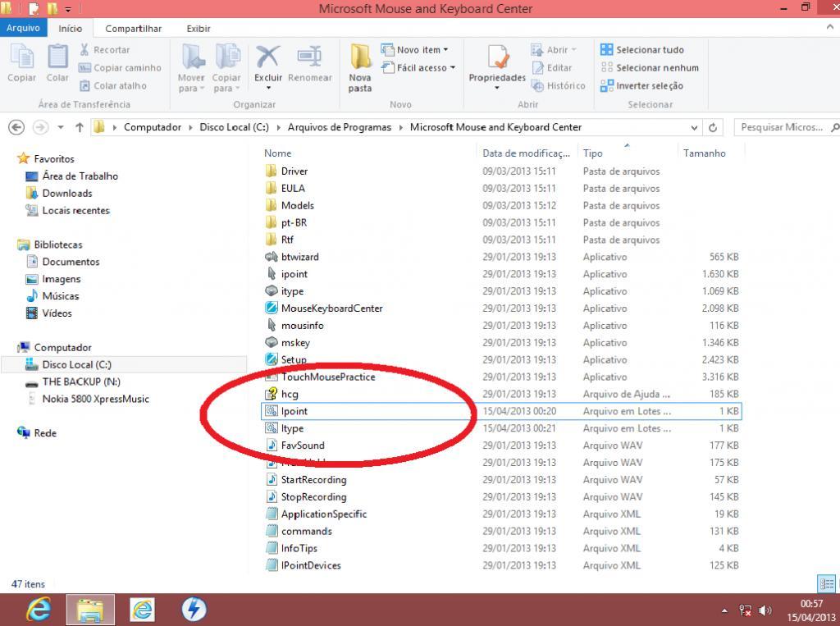Sort by the Nome column header
This screenshot has height=626, width=840.
pos(277,153)
